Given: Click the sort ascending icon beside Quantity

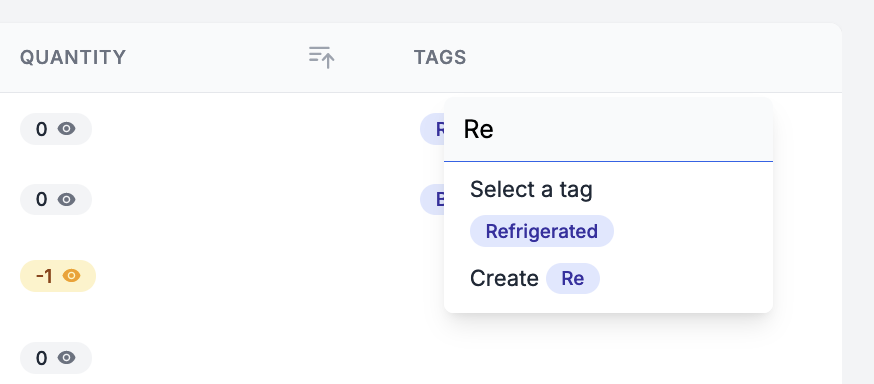Looking at the screenshot, I should pos(322,57).
